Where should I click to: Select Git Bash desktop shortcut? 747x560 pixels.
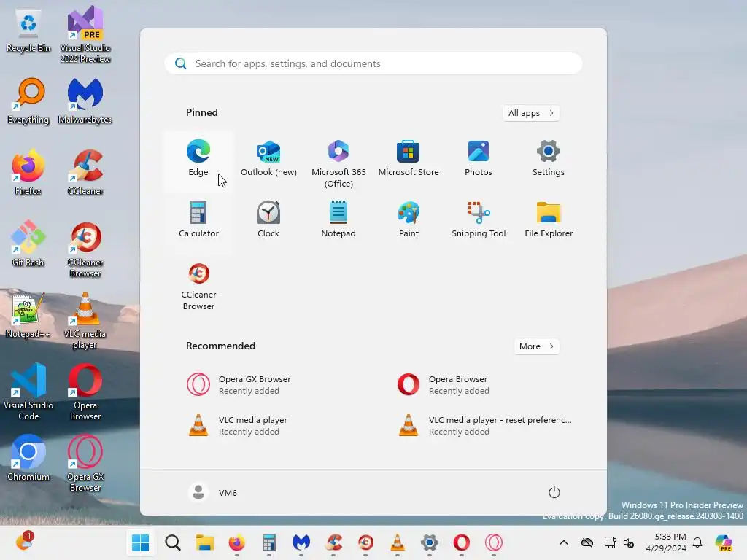[28, 244]
